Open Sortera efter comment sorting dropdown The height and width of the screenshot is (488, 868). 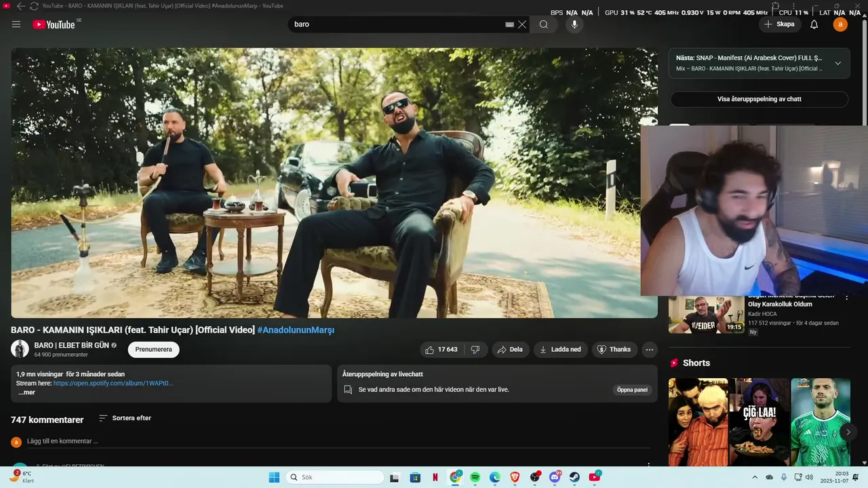pos(125,418)
